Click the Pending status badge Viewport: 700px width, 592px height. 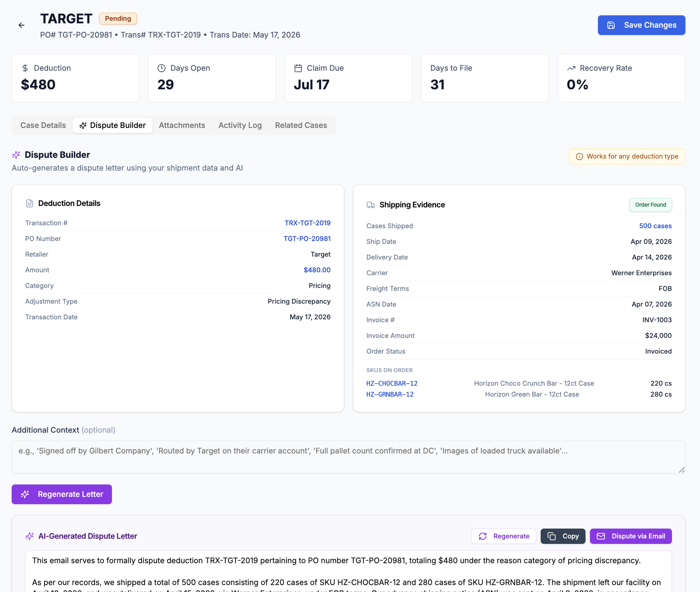118,19
